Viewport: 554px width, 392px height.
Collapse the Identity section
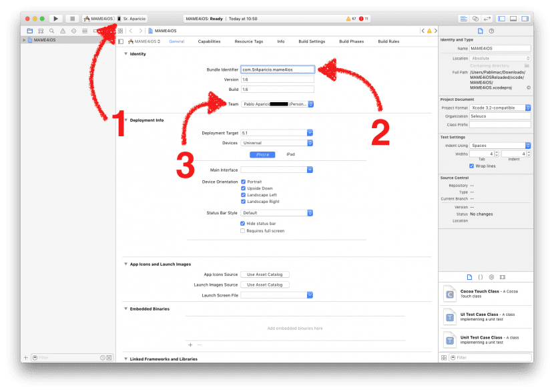[x=125, y=53]
